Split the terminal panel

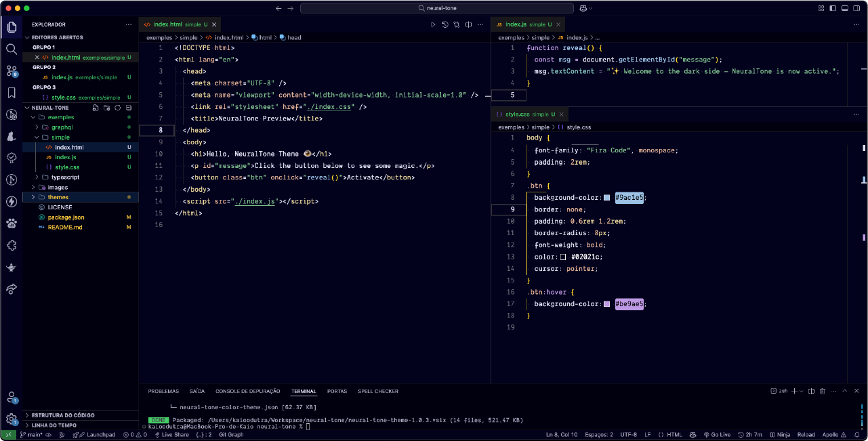[x=810, y=391]
